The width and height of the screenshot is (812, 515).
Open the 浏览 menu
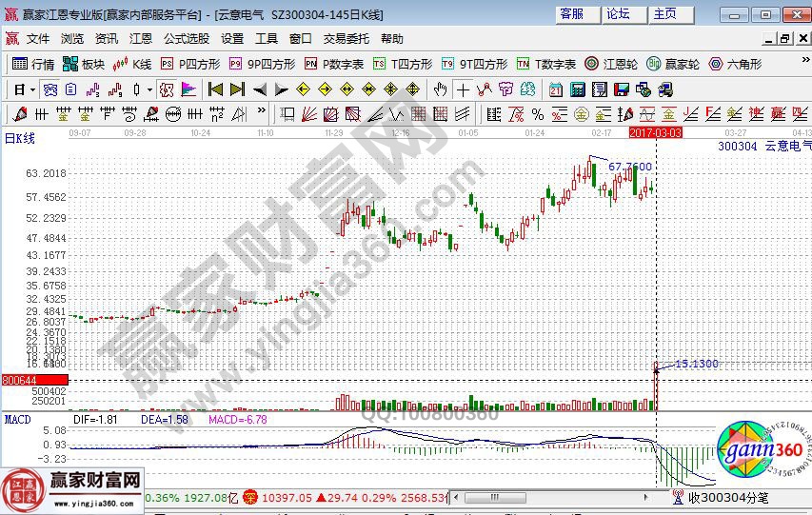(x=72, y=39)
